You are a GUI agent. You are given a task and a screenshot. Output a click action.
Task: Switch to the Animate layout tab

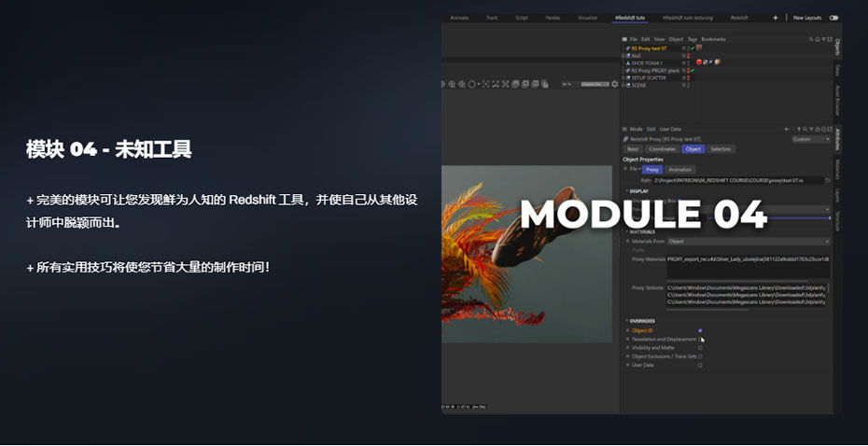pos(459,18)
